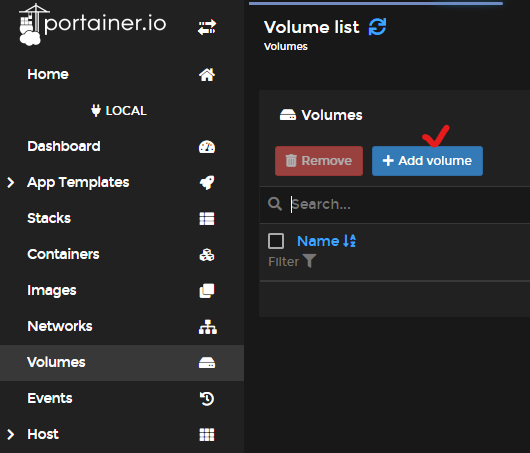This screenshot has height=453, width=530.
Task: Click the Host grid icon
Action: click(207, 435)
